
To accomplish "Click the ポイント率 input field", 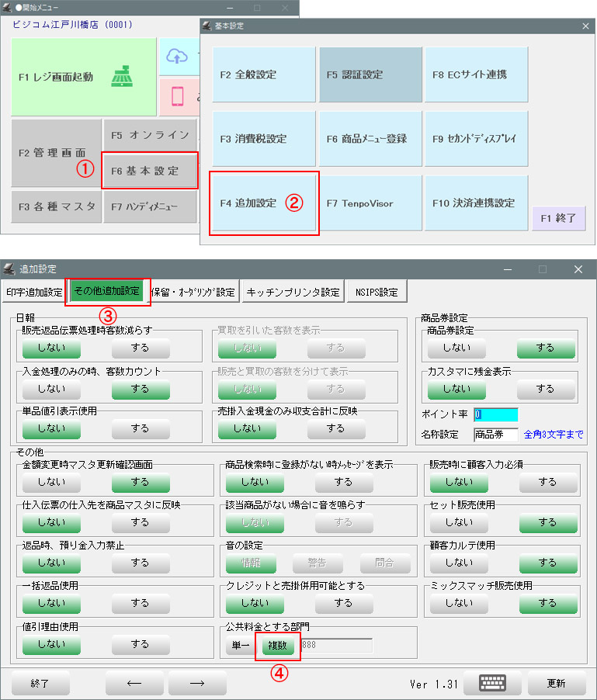I will [495, 414].
